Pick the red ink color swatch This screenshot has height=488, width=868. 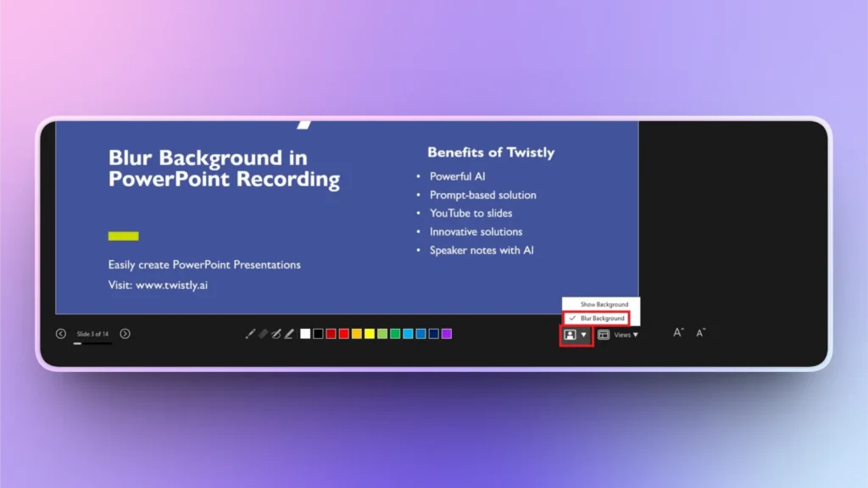tap(342, 333)
